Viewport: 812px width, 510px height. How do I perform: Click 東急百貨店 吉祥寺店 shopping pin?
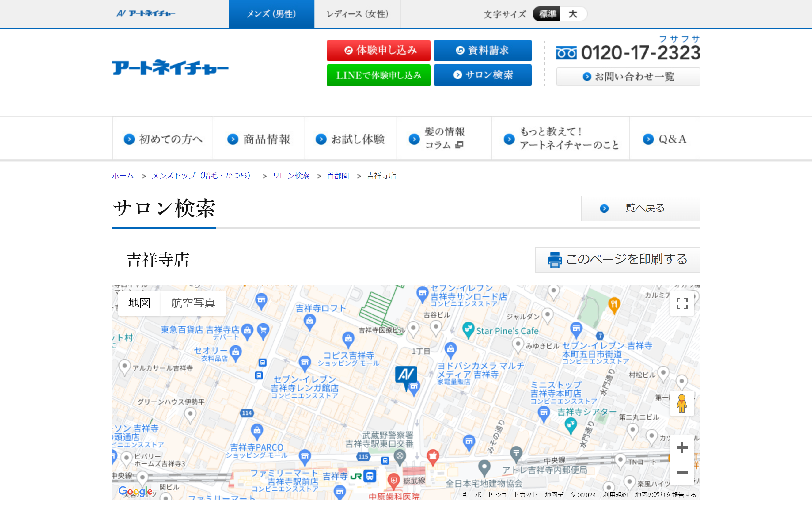pos(247,332)
